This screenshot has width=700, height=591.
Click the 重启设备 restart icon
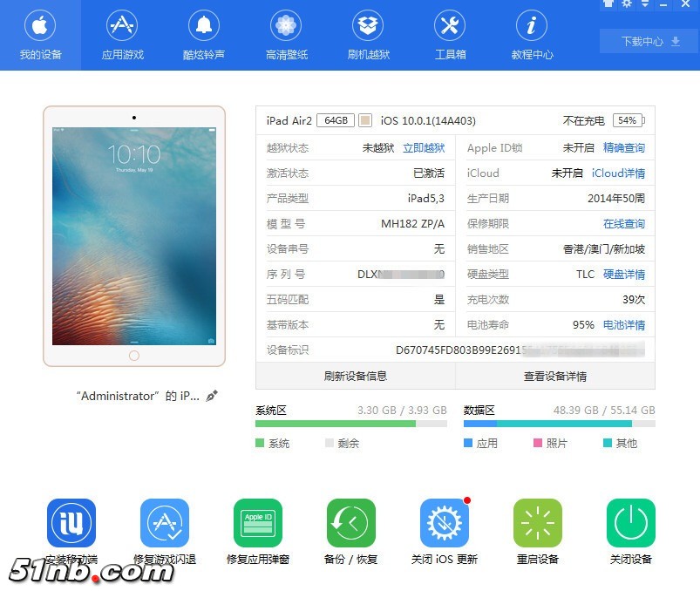[x=538, y=523]
